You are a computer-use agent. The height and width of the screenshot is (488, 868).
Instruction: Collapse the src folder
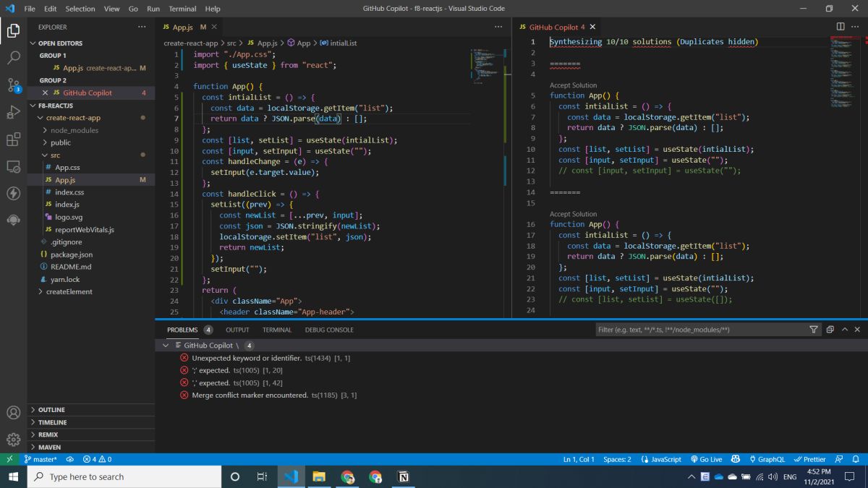[55, 155]
